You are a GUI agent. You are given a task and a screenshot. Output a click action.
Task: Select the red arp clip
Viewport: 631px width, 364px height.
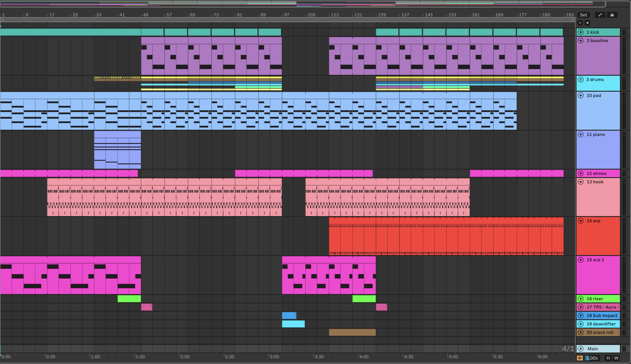(446, 236)
